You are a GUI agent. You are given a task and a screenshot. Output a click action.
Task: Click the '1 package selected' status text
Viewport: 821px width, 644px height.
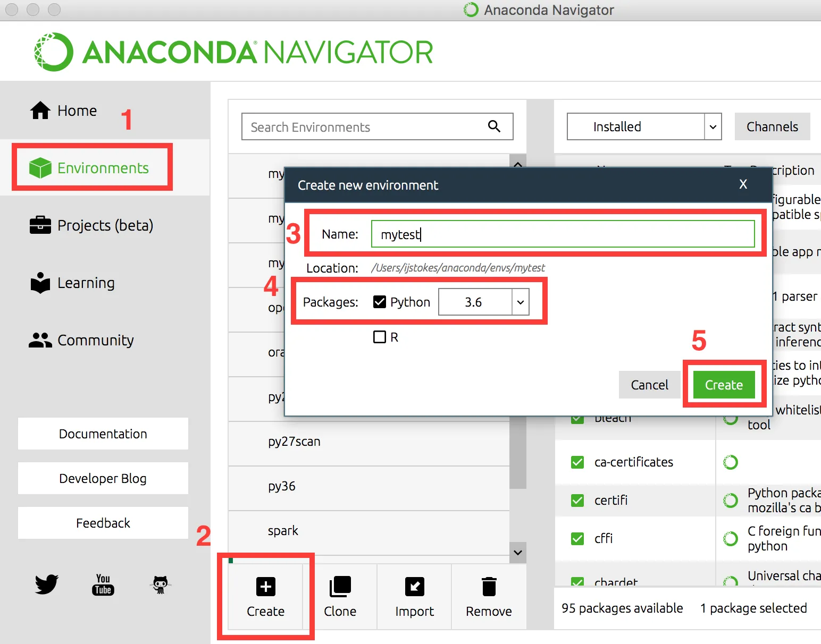pyautogui.click(x=753, y=608)
